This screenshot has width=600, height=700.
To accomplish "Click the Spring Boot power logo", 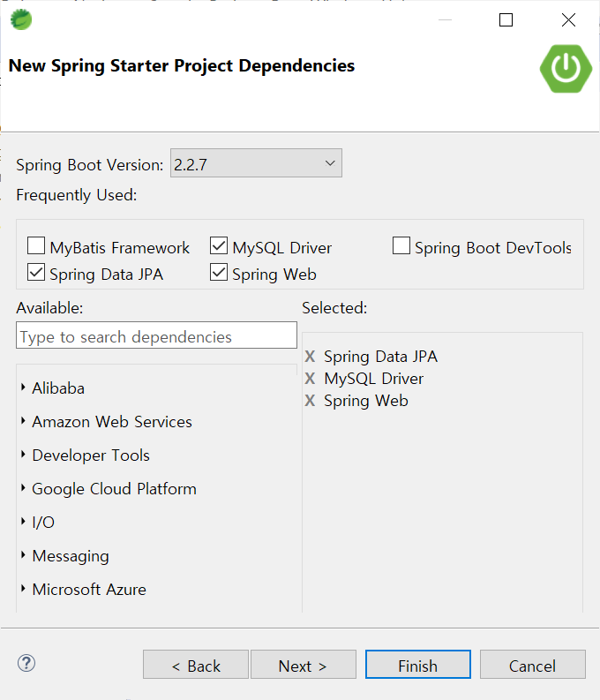I will click(x=566, y=68).
